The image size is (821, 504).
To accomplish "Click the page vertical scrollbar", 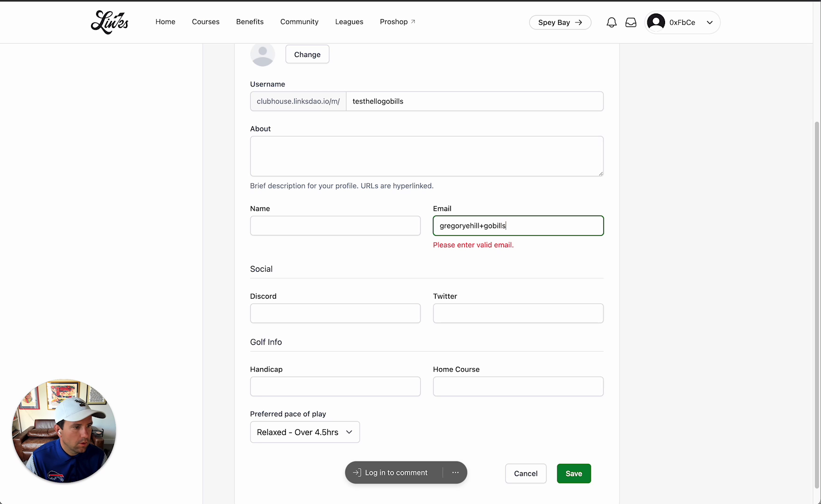I will pos(816,303).
